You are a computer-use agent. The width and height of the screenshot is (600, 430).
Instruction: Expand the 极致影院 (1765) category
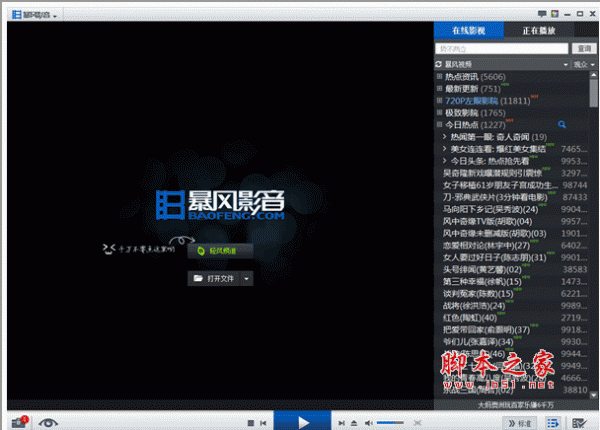click(x=439, y=112)
